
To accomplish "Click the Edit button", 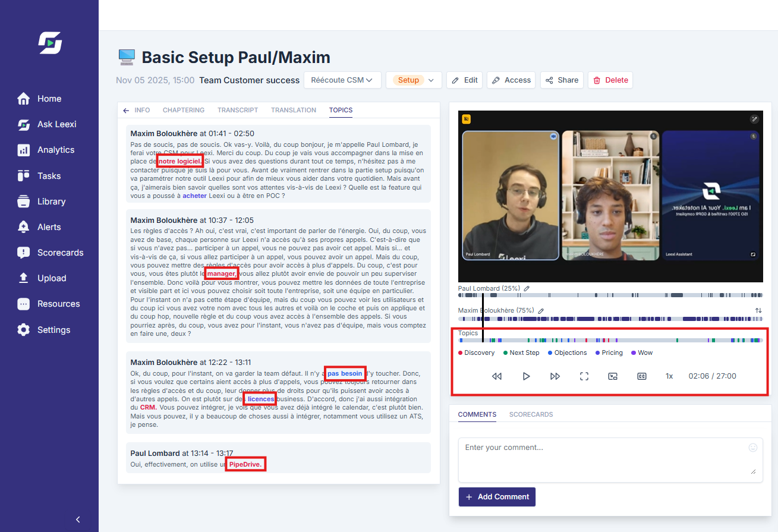I will coord(465,80).
